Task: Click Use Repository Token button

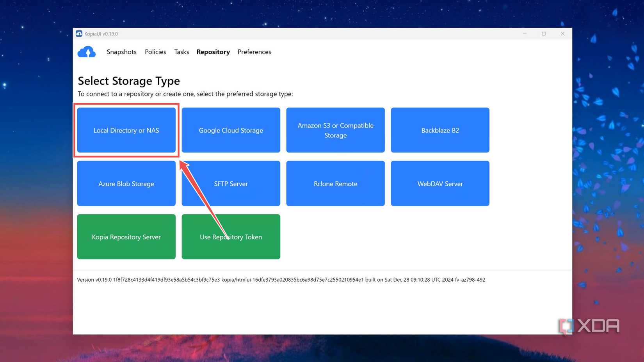Action: (x=231, y=237)
